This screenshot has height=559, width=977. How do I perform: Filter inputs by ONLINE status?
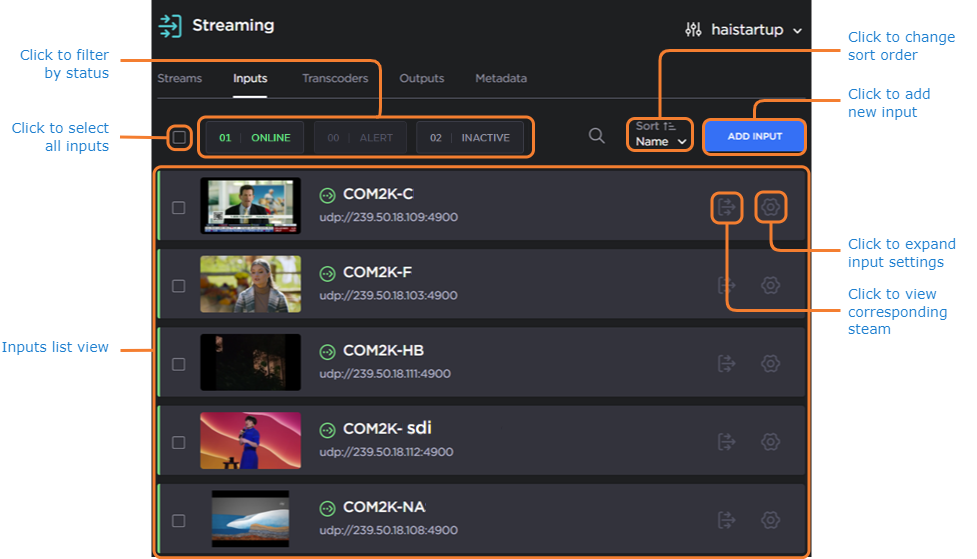255,137
